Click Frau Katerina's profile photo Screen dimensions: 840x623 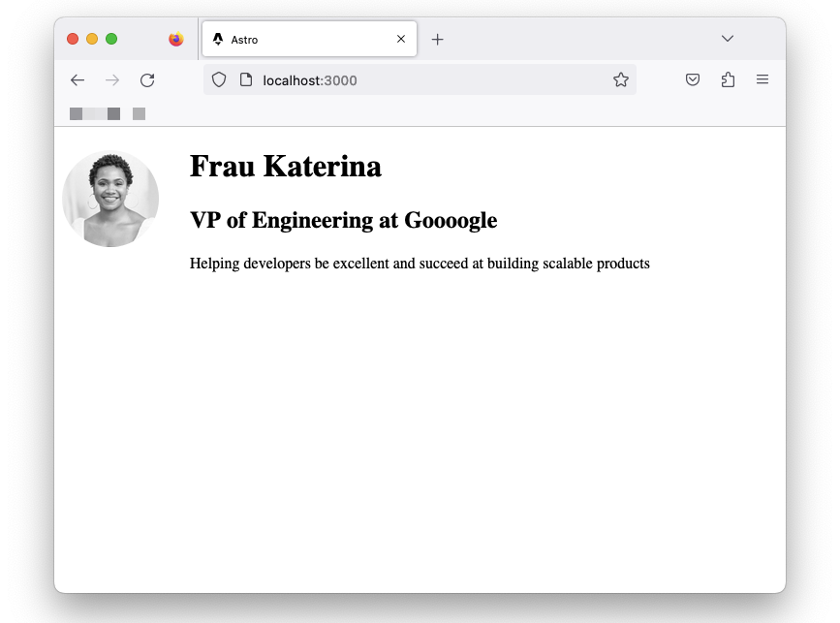coord(110,198)
